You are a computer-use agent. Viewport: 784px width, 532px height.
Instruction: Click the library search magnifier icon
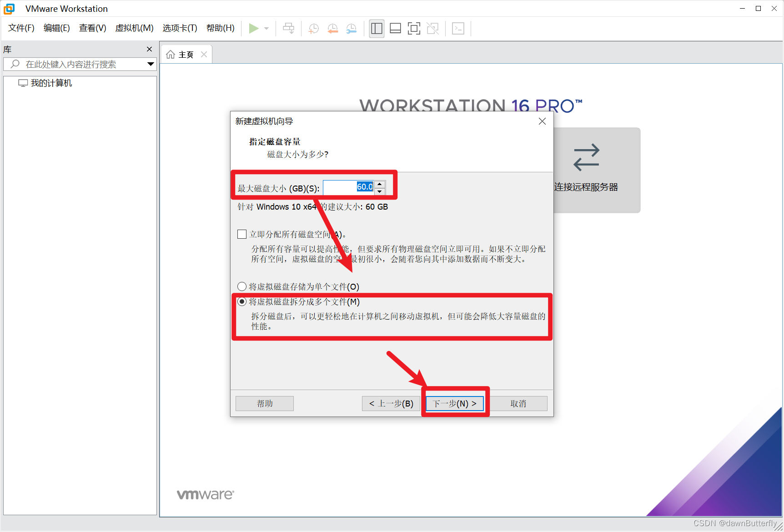coord(15,64)
